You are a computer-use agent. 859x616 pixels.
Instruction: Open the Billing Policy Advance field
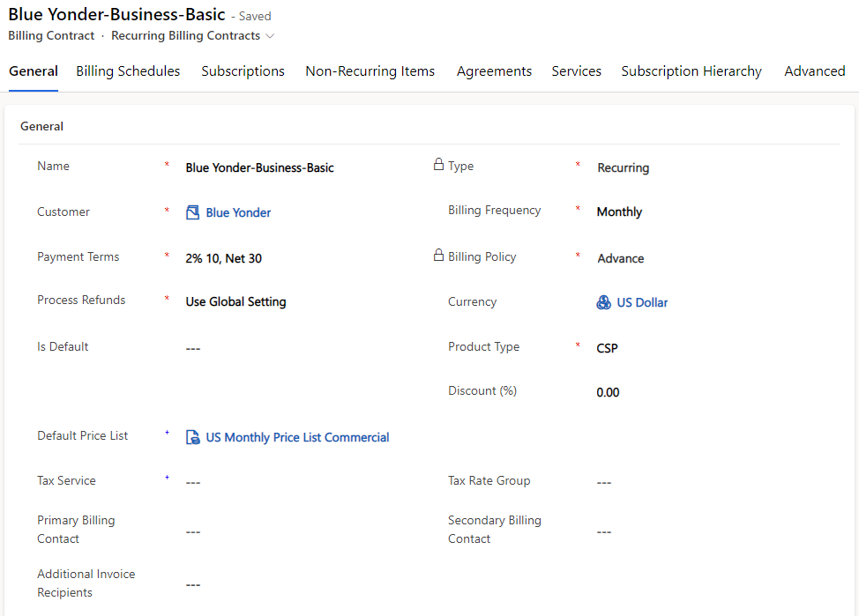tap(621, 258)
